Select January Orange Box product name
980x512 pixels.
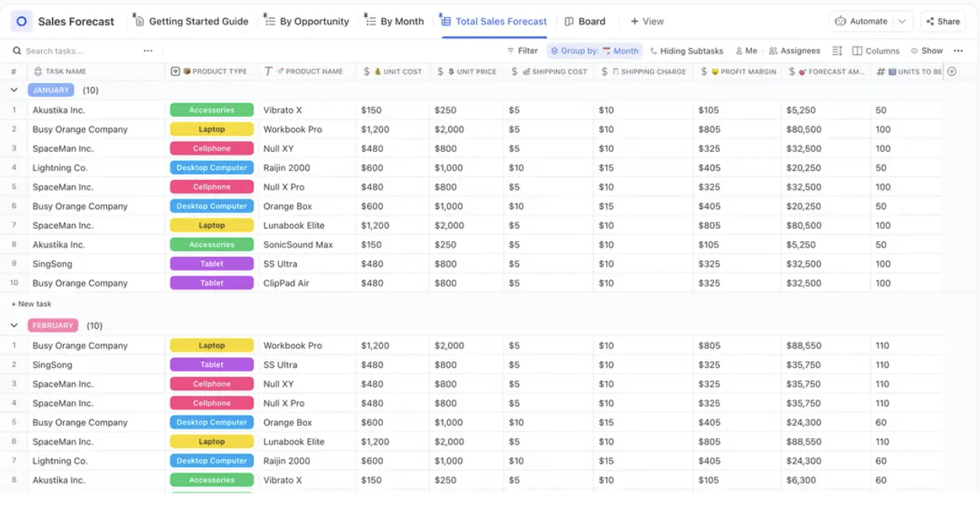tap(288, 206)
